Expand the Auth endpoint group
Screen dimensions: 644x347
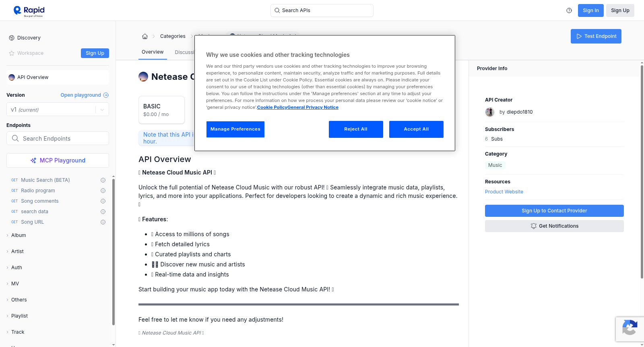(17, 268)
